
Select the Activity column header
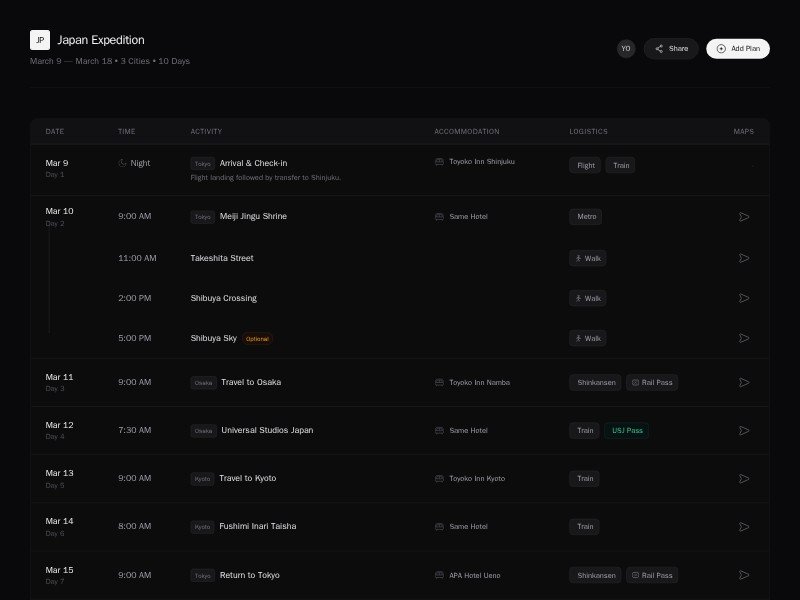206,132
